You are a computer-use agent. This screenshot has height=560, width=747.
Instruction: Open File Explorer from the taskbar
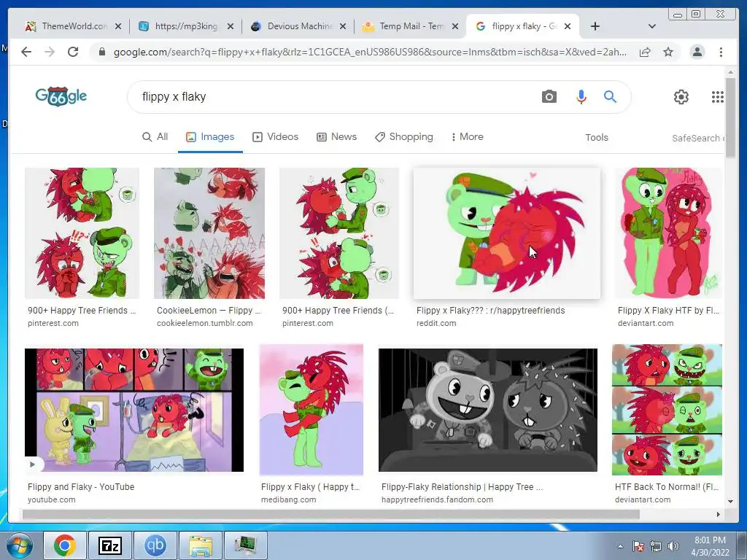pos(200,545)
